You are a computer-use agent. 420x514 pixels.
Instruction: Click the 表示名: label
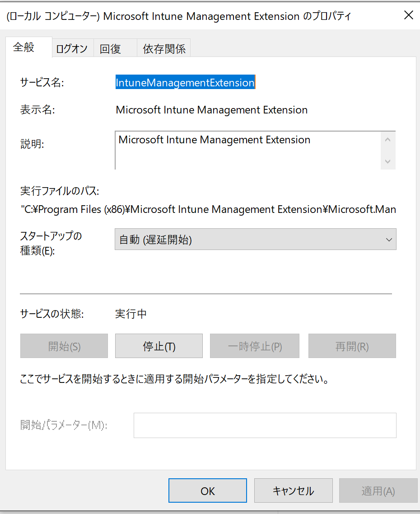tap(37, 110)
